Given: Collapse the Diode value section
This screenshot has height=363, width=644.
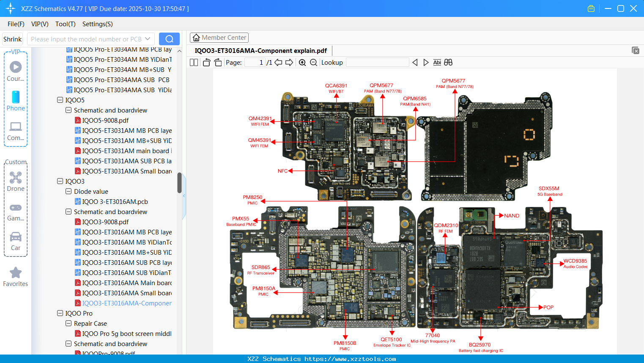Looking at the screenshot, I should (69, 191).
